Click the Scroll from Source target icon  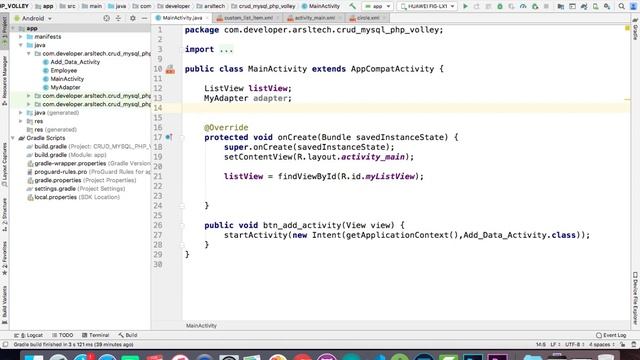106,18
